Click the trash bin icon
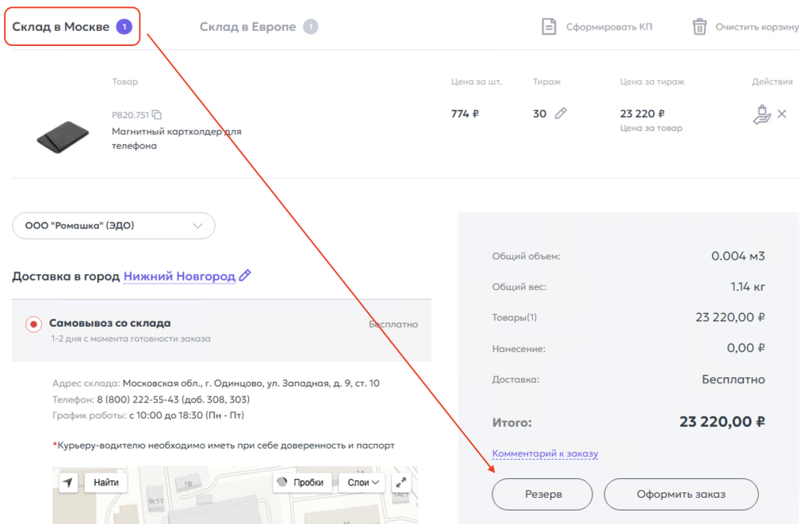 point(699,27)
